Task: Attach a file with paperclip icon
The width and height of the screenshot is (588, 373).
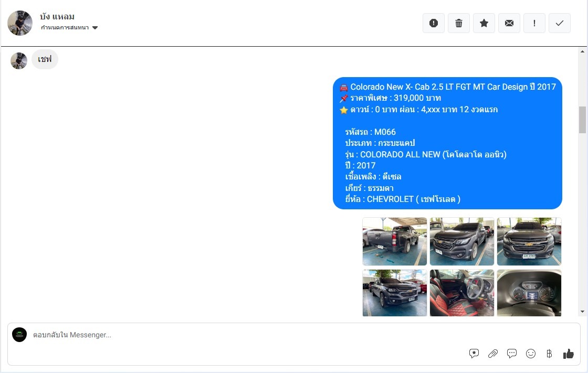Action: 493,354
